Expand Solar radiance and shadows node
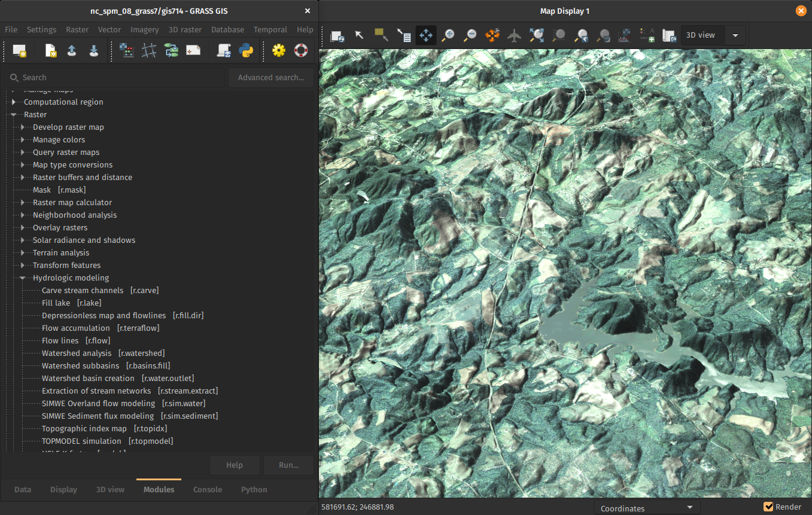Viewport: 812px width, 515px height. [22, 240]
